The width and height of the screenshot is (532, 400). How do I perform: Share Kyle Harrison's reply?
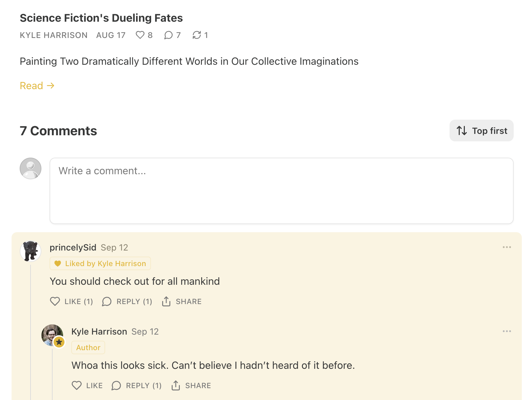pos(191,385)
